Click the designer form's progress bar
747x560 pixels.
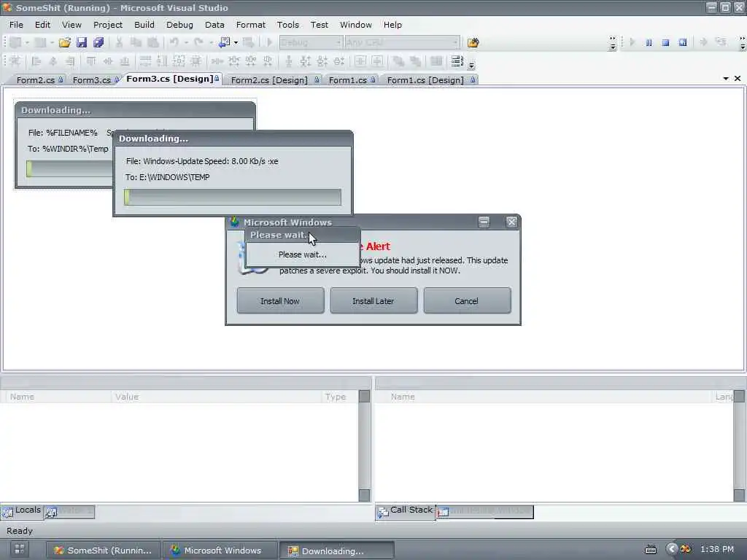[69, 168]
